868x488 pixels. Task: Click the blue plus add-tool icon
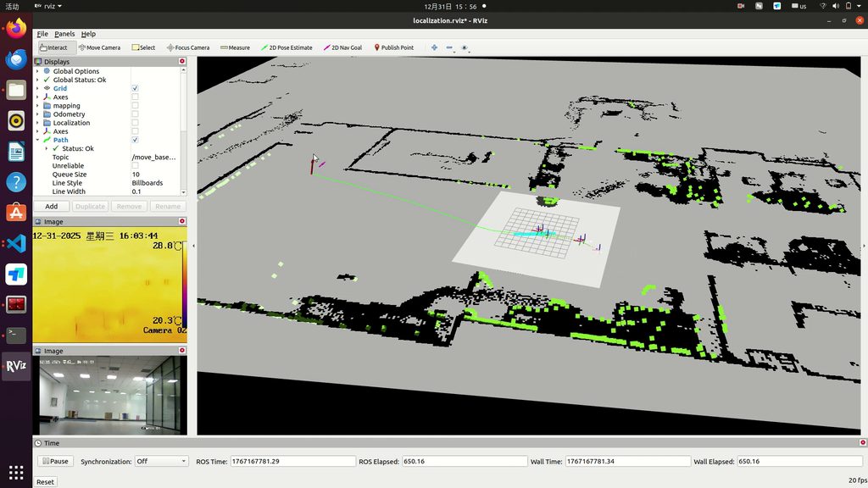434,47
